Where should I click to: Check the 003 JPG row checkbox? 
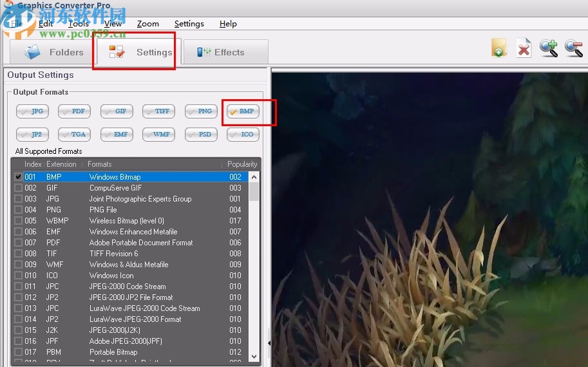pyautogui.click(x=18, y=199)
